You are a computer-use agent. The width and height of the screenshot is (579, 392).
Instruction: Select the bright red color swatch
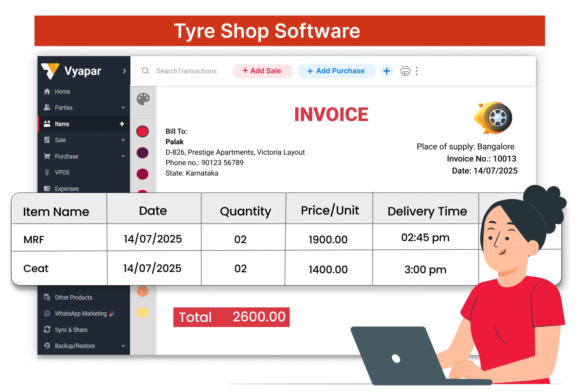142,131
